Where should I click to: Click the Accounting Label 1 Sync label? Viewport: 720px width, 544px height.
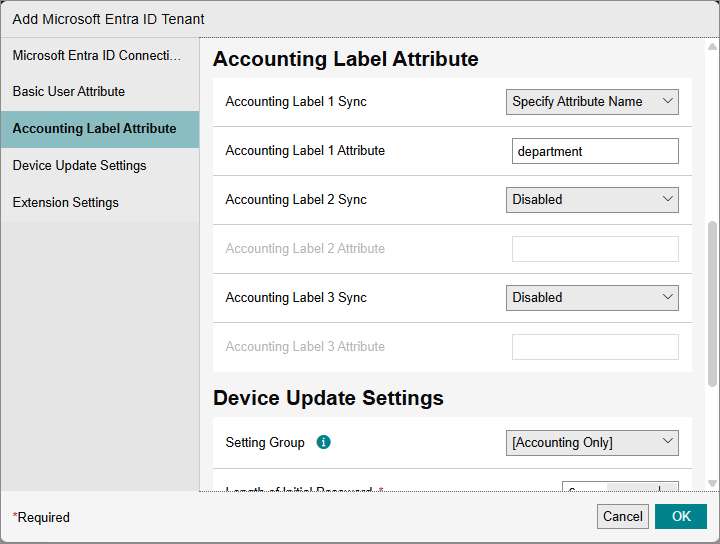tap(296, 101)
